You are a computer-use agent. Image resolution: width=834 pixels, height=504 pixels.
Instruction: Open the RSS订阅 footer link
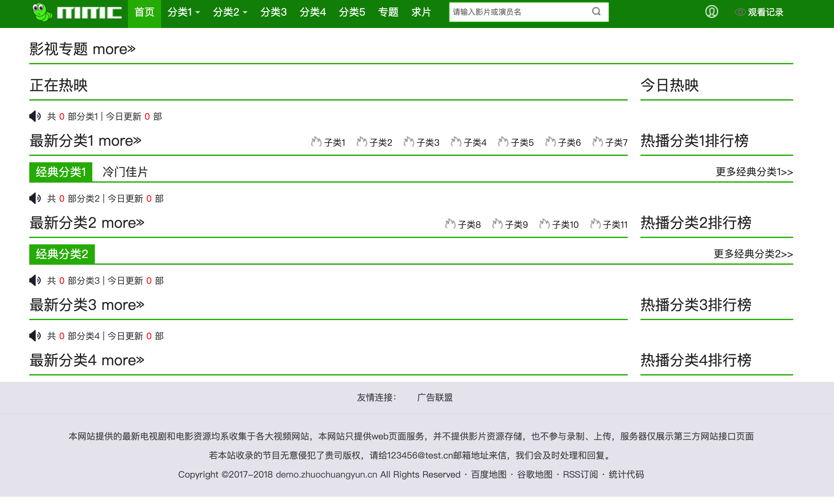(x=581, y=475)
